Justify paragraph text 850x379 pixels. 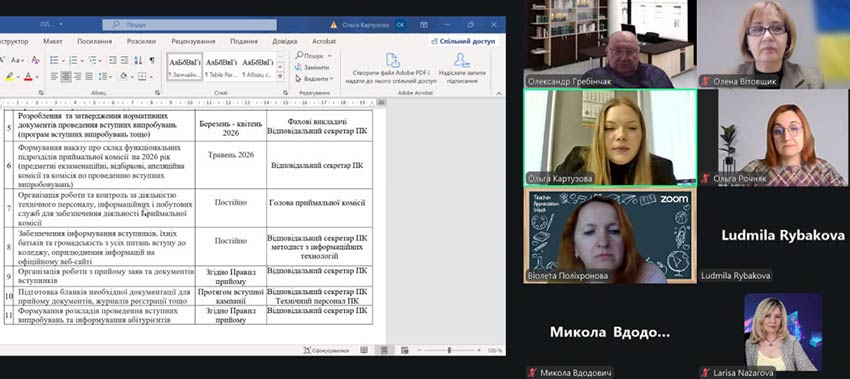pyautogui.click(x=89, y=76)
